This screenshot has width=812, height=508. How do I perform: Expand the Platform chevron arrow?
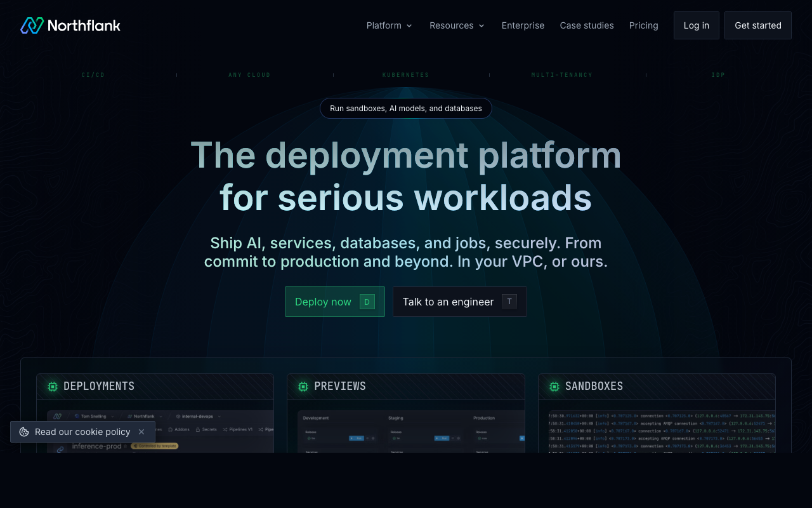[409, 26]
